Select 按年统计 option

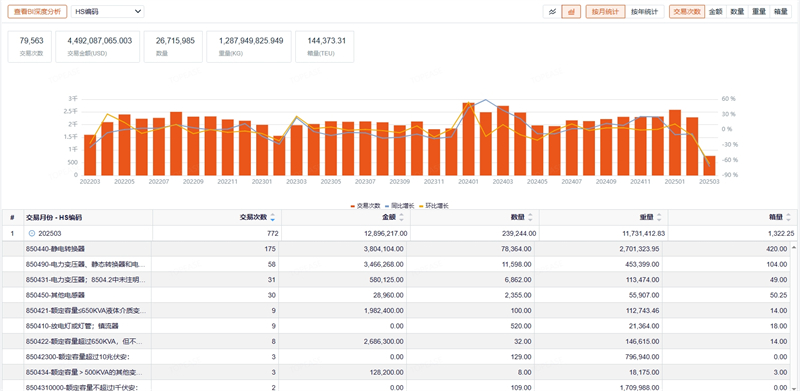644,12
